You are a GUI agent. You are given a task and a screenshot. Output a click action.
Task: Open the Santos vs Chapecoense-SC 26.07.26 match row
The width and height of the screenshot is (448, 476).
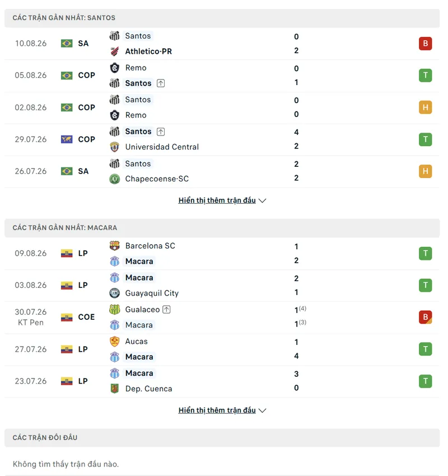[222, 171]
